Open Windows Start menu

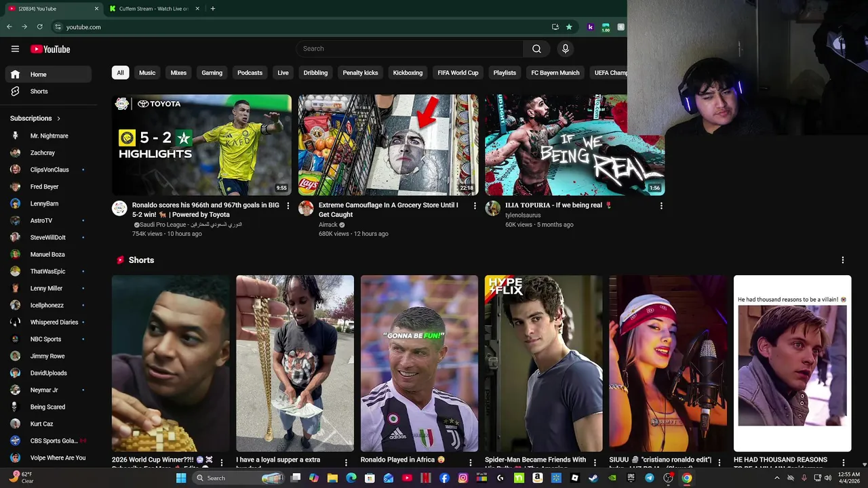pyautogui.click(x=181, y=478)
